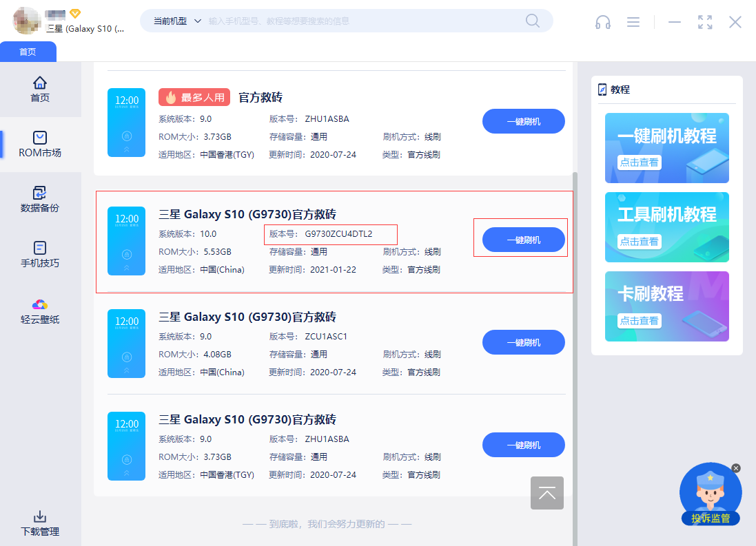Click 一键刷机 for bottom ZHU1ASBA ROM

pos(524,445)
